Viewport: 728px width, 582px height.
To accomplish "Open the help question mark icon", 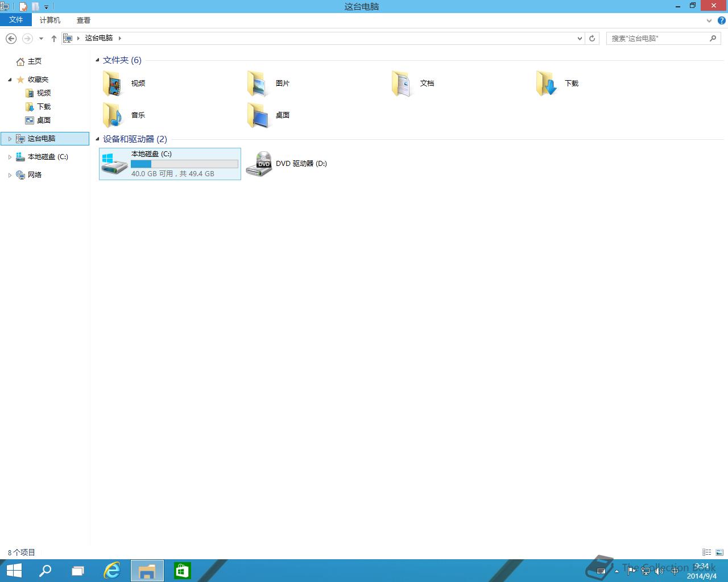I will (721, 20).
